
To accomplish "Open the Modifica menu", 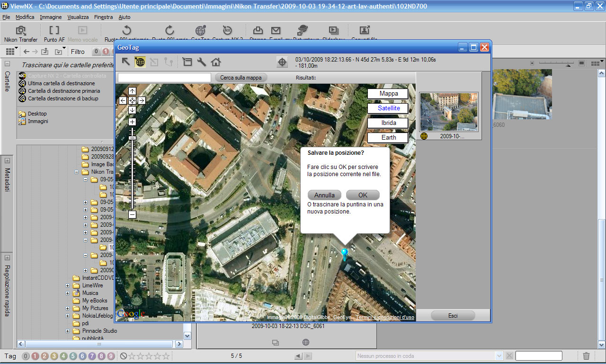I will coord(25,17).
